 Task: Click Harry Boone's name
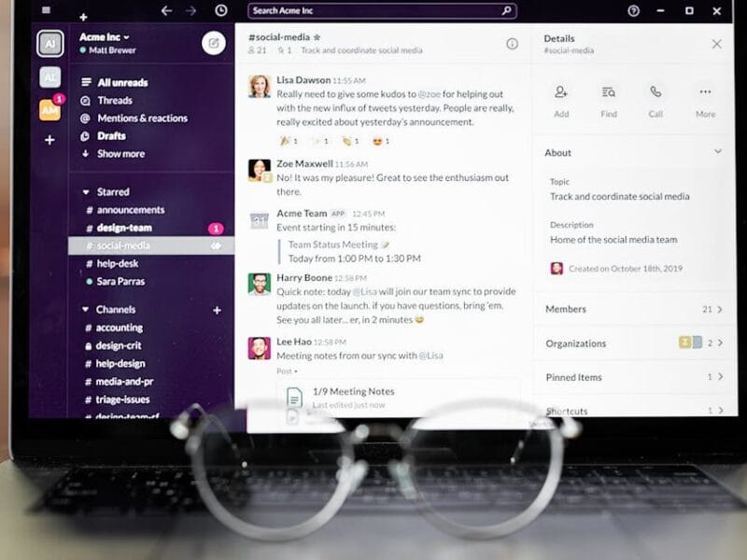[x=304, y=277]
